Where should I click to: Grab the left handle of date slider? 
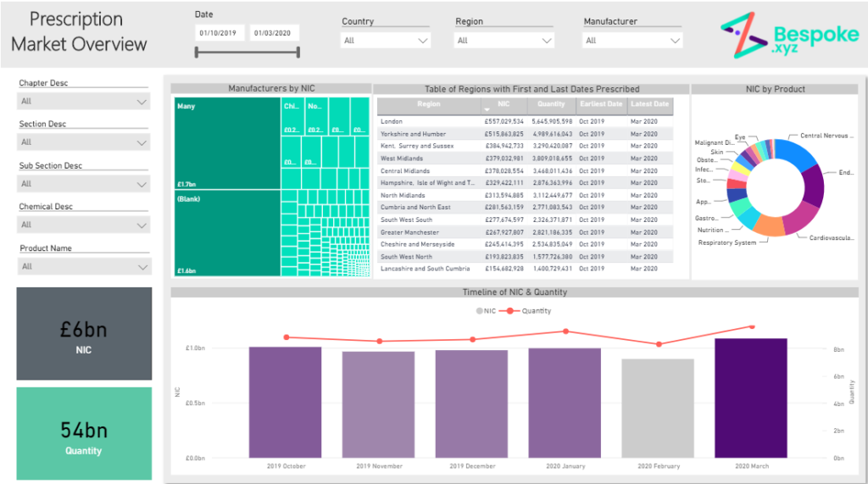click(x=197, y=53)
